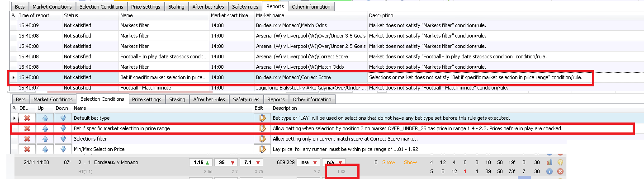Click Football - In play data statistics condition name
Viewport: 644px width, 179px height.
coord(164,57)
